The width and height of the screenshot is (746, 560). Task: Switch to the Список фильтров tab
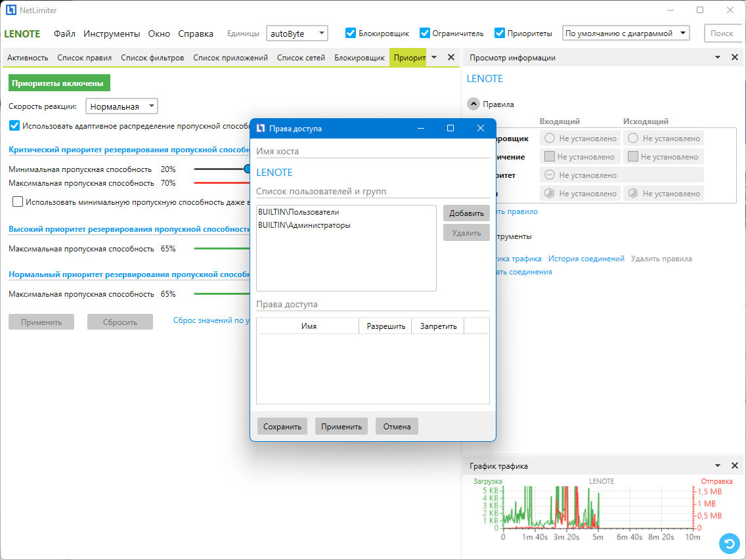152,58
